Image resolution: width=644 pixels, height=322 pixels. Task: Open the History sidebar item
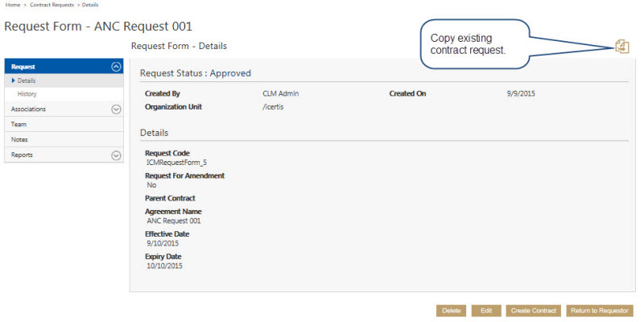click(x=27, y=94)
